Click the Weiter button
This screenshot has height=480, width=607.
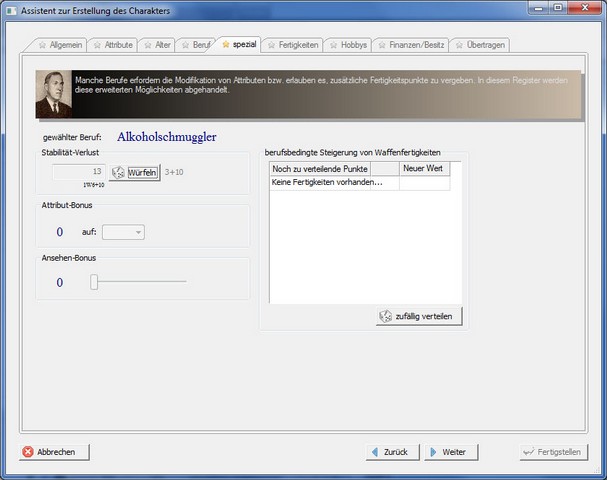click(451, 452)
